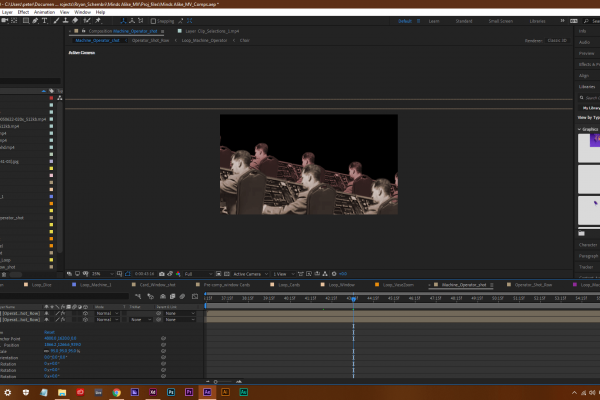Take a viewer snapshot with camera icon
The height and width of the screenshot is (400, 600).
click(x=162, y=274)
